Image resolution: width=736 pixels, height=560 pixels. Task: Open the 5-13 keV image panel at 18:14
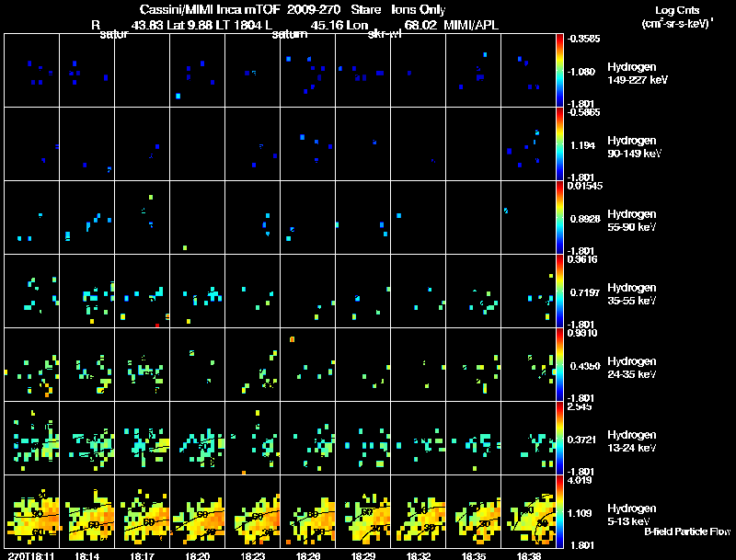(x=86, y=511)
